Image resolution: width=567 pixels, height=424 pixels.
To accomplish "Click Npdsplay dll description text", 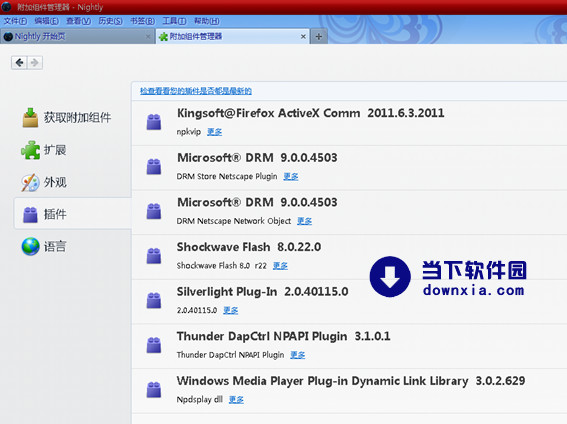I will (200, 399).
